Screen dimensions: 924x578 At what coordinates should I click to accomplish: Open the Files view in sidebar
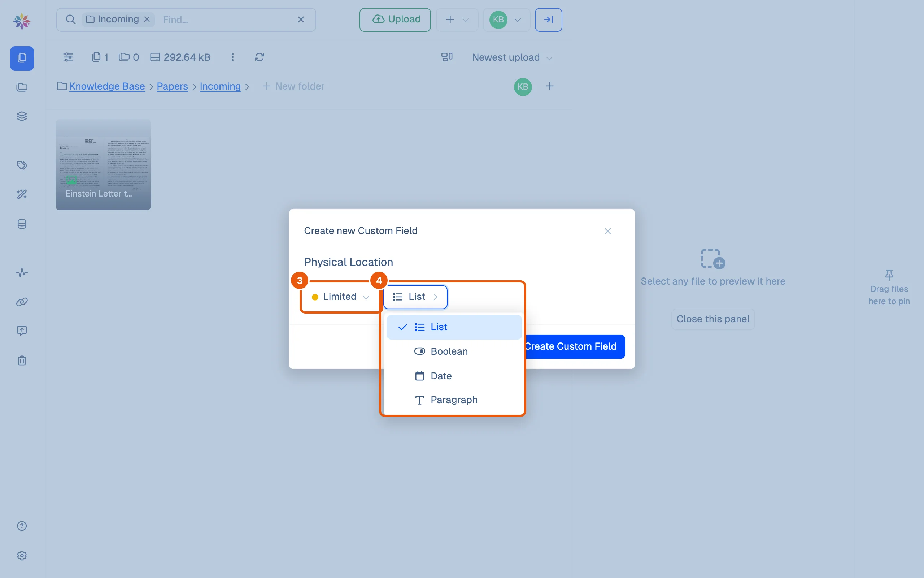22,58
